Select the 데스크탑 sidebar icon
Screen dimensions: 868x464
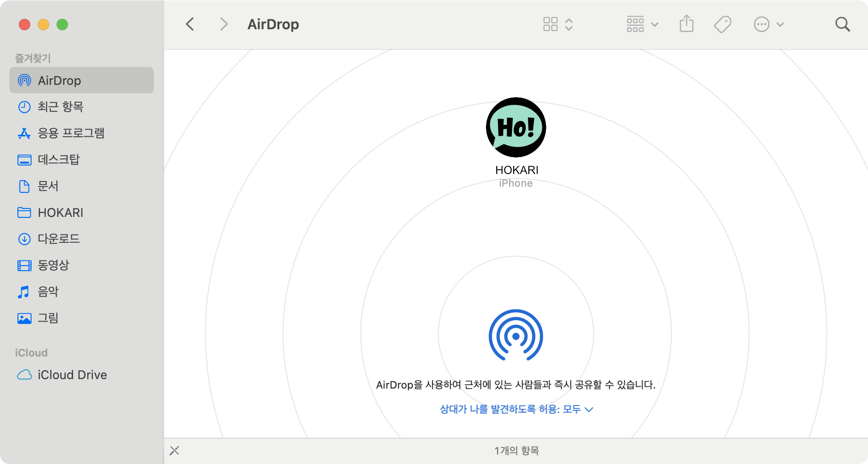(x=25, y=160)
